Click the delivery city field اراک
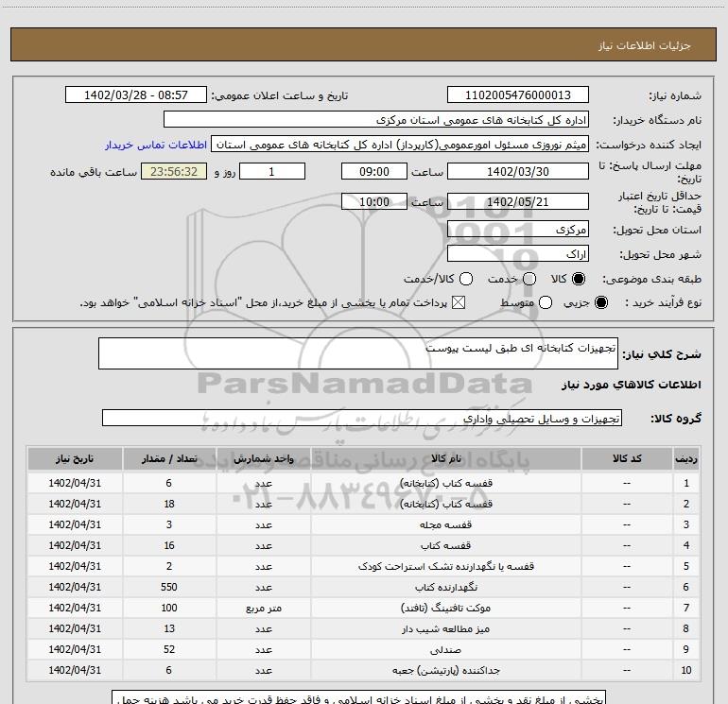The height and width of the screenshot is (704, 728). (518, 254)
